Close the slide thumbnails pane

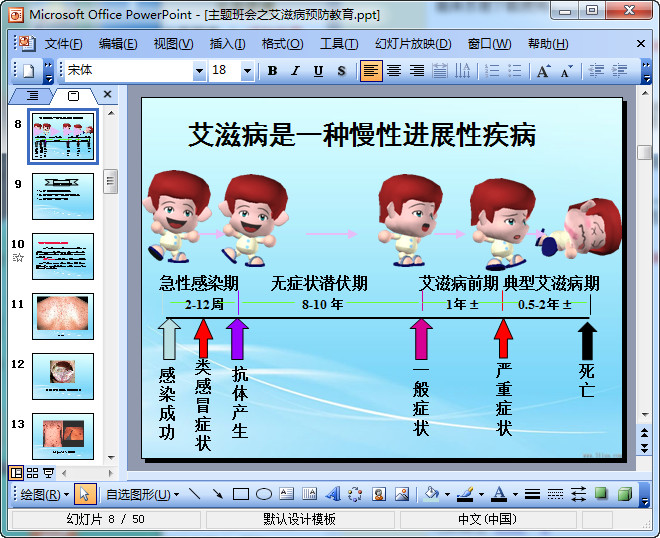point(108,94)
